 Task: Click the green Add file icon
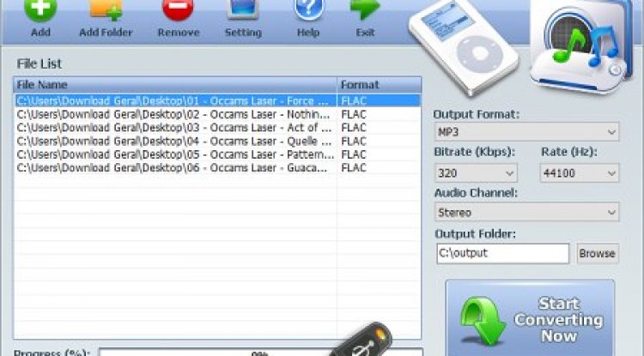(40, 9)
